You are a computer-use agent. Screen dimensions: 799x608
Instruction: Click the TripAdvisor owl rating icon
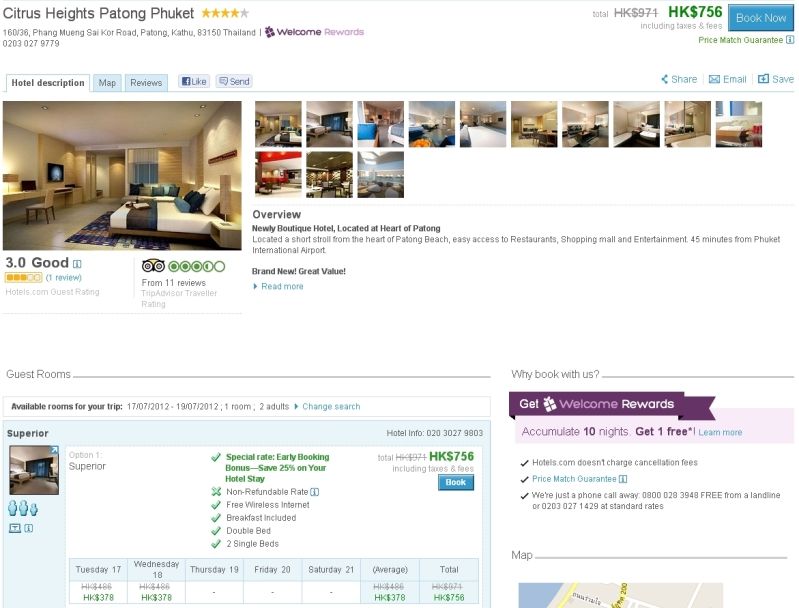(x=153, y=266)
